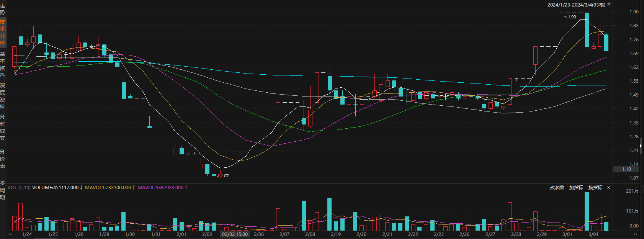644x239 pixels.
Task: Click 改参数 to modify indicator parameters
Action: tap(557, 188)
